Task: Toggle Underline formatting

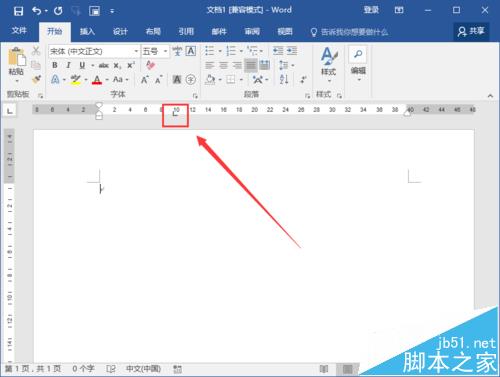Action: point(82,65)
